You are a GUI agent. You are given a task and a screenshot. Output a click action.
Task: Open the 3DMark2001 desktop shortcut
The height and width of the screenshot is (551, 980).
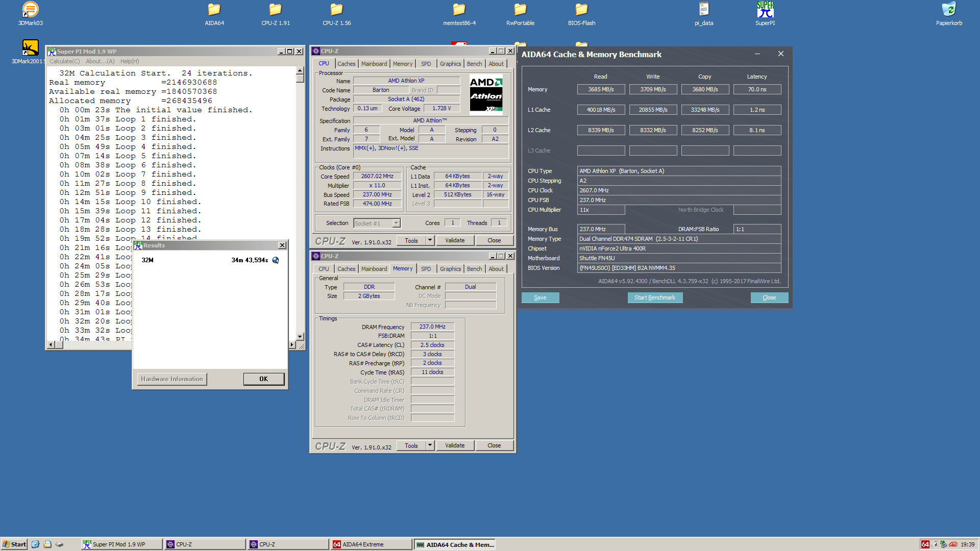[30, 52]
